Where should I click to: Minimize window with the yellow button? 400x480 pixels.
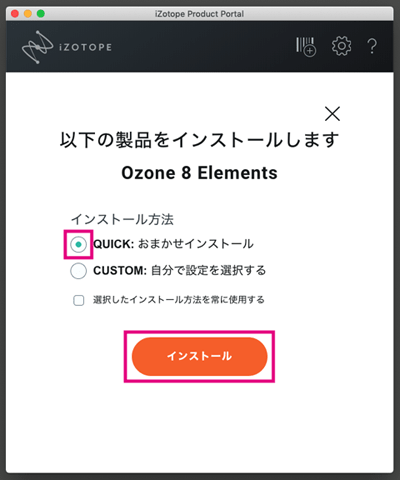coord(28,14)
